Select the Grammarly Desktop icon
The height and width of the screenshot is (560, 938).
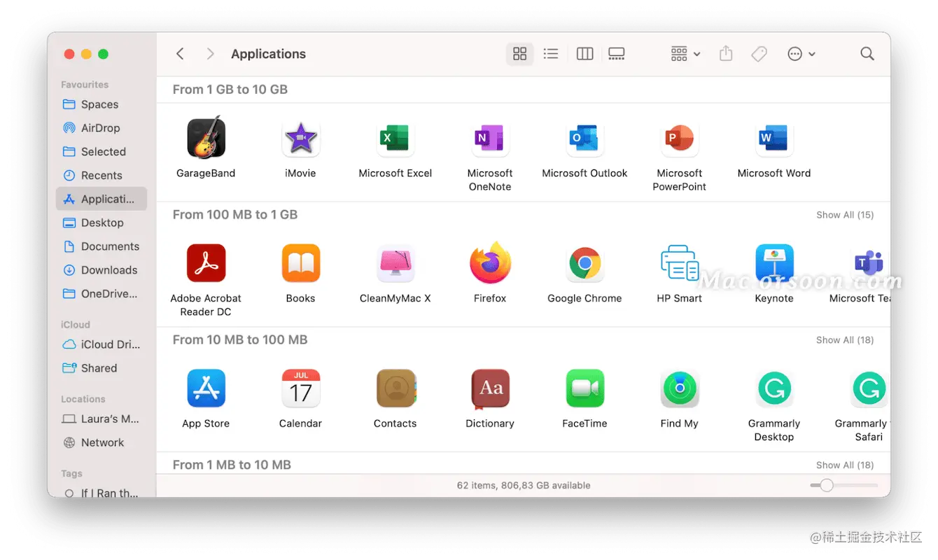coord(773,388)
